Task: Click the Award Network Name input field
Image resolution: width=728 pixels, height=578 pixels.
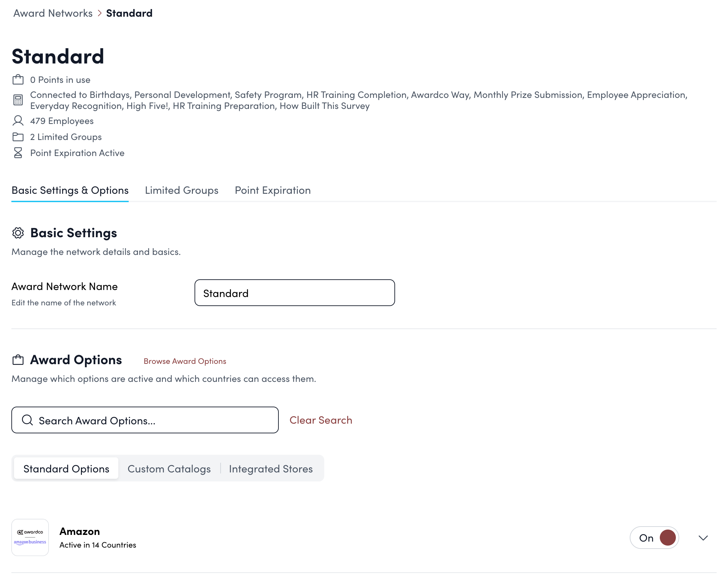Action: click(294, 293)
